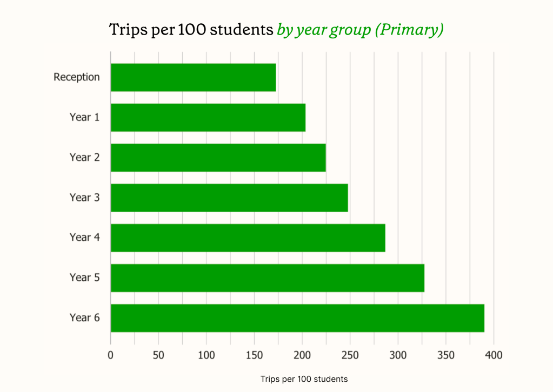Select the Year 5 bar
553x392 pixels.
click(267, 278)
